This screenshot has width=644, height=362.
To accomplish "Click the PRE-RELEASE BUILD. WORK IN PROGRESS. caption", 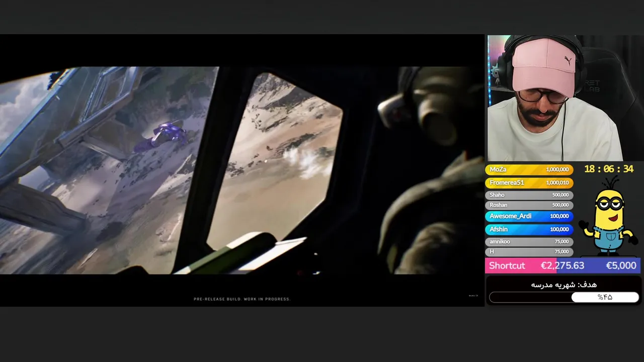I will click(242, 299).
